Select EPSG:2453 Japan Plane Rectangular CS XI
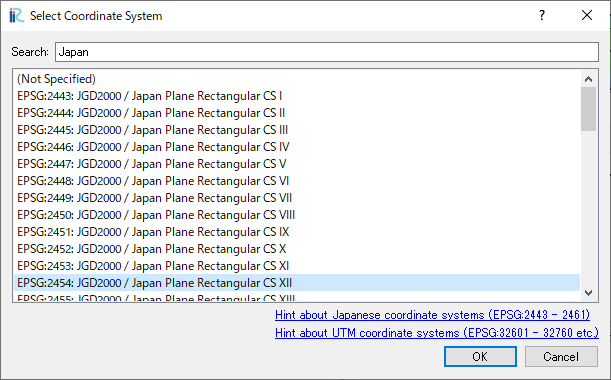 click(297, 266)
